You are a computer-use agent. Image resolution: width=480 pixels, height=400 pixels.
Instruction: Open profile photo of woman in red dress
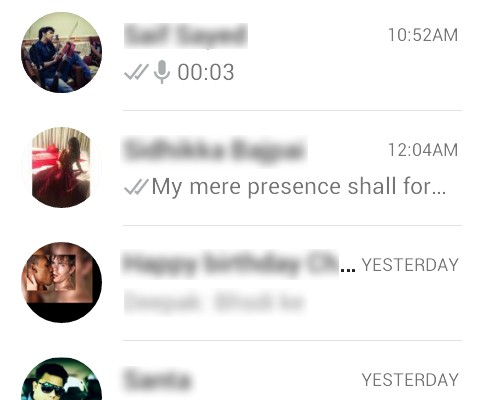point(61,167)
